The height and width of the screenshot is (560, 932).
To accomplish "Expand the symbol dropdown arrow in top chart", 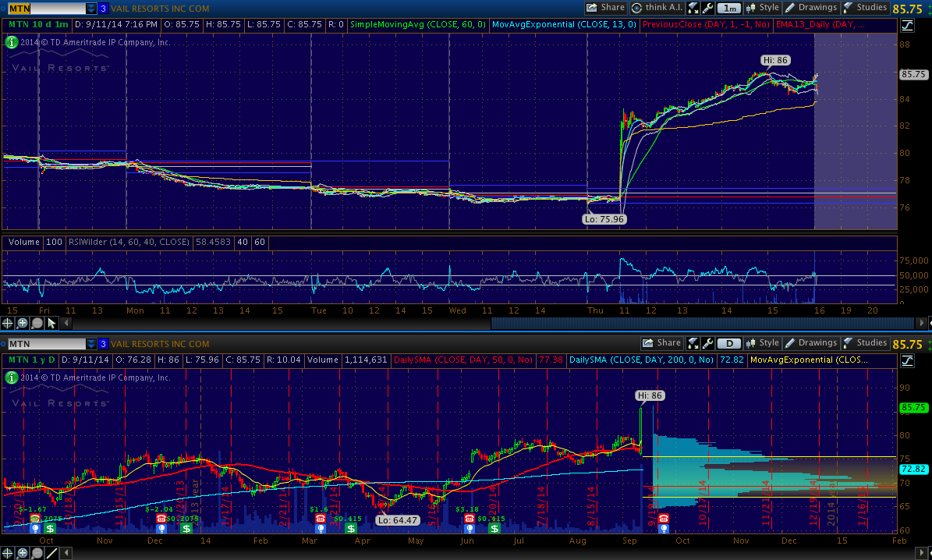I will click(x=91, y=9).
